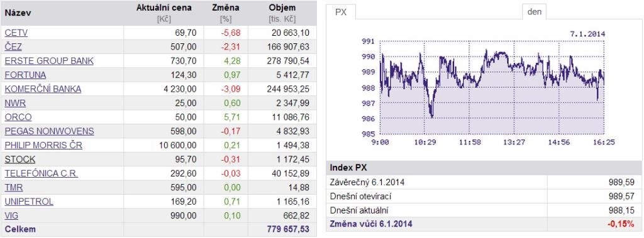Viewport: 644px width, 238px height.
Task: Select the den chart period tab
Action: 535,12
